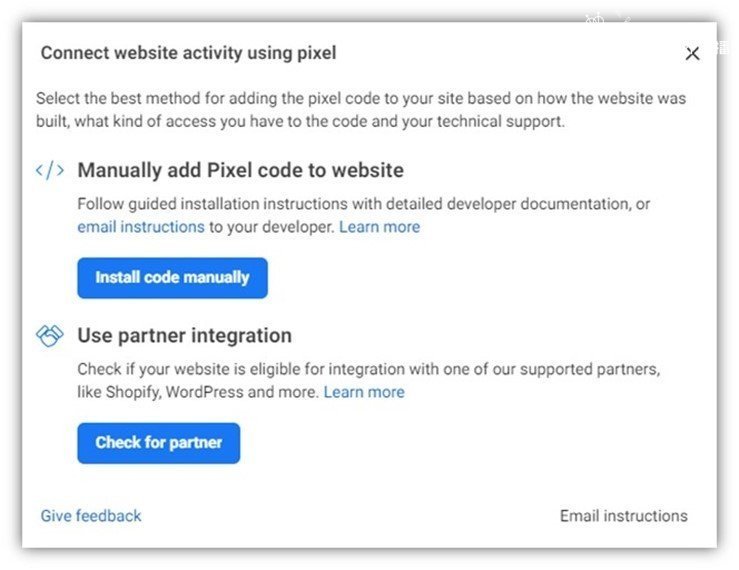Screen dimensions: 739x570
Task: Select the Use partner integration heading
Action: pos(184,336)
